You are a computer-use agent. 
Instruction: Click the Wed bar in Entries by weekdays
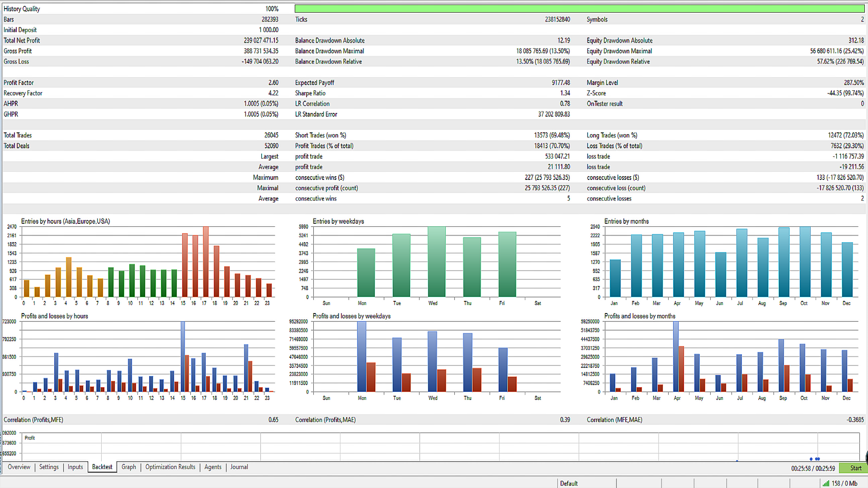(436, 262)
